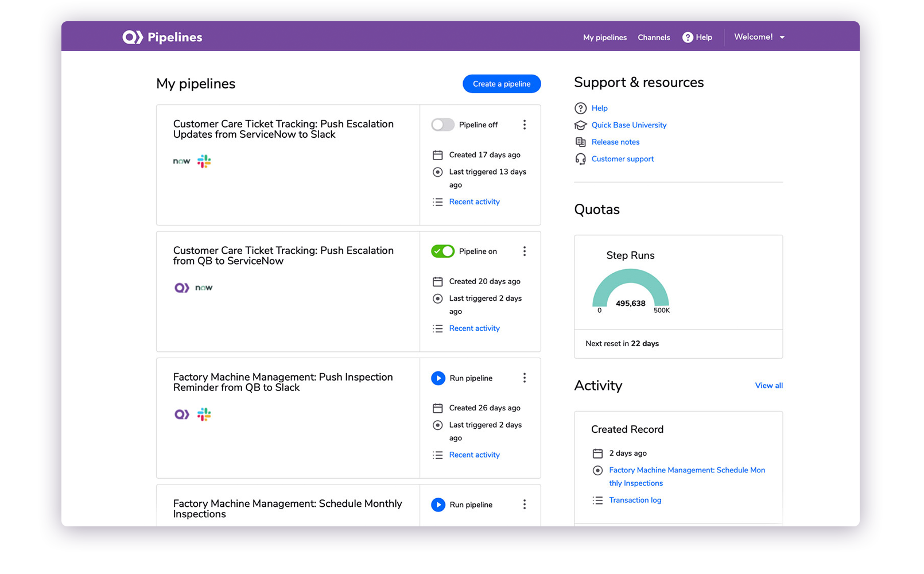Click ServiceNow icon on QB to ServiceNow pipeline
Viewport: 924px width, 574px height.
(204, 288)
